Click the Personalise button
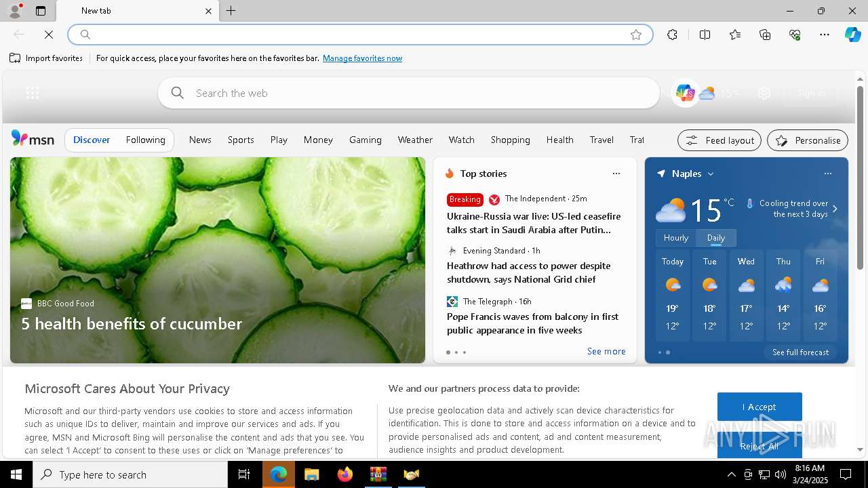Viewport: 868px width, 488px height. (x=808, y=140)
